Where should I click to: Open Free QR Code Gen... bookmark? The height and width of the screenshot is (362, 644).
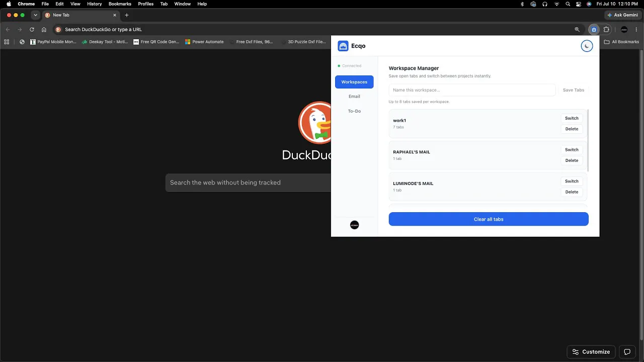pos(156,42)
